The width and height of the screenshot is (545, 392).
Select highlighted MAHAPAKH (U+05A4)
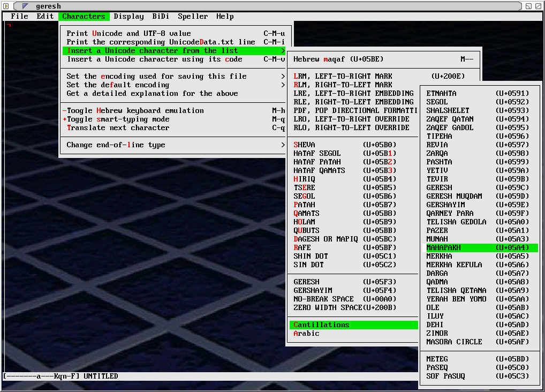click(480, 247)
